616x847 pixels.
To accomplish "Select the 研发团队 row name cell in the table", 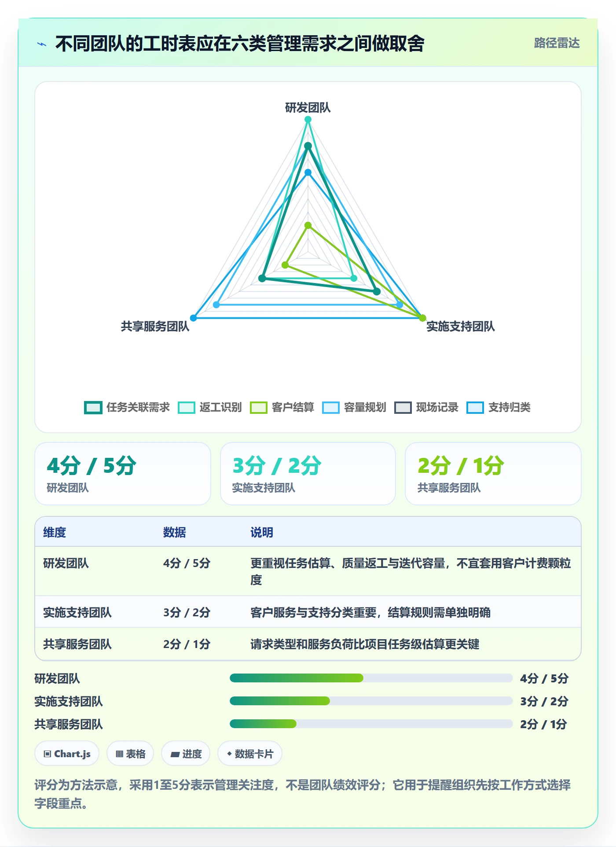I will pyautogui.click(x=66, y=563).
